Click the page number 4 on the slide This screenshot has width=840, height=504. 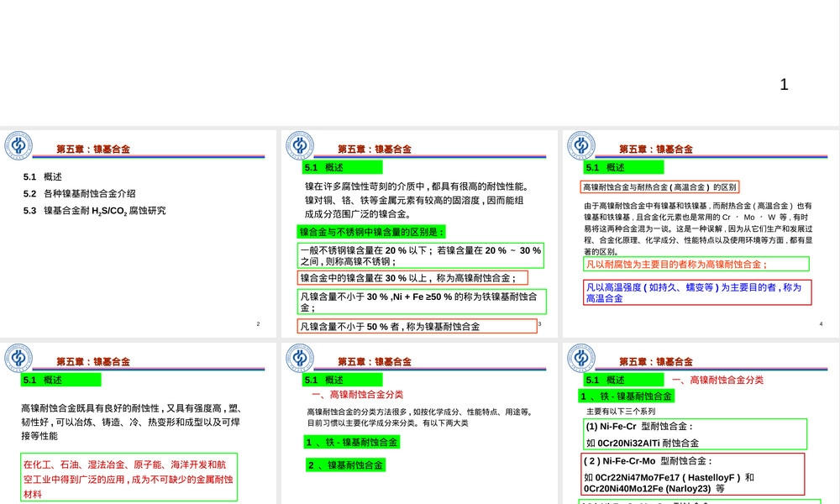(821, 324)
